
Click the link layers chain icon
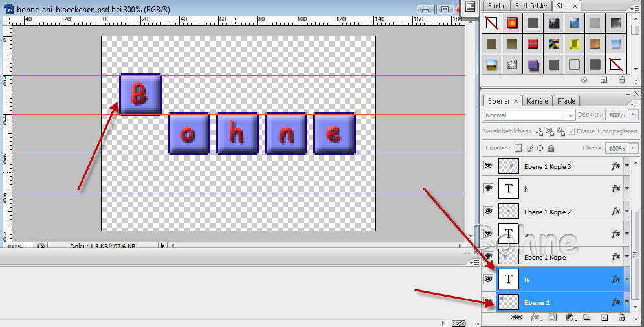click(x=516, y=317)
